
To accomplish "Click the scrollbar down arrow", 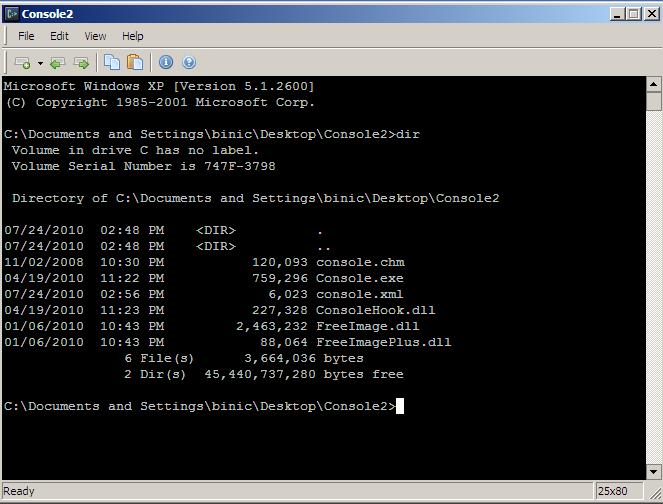I will [x=654, y=471].
